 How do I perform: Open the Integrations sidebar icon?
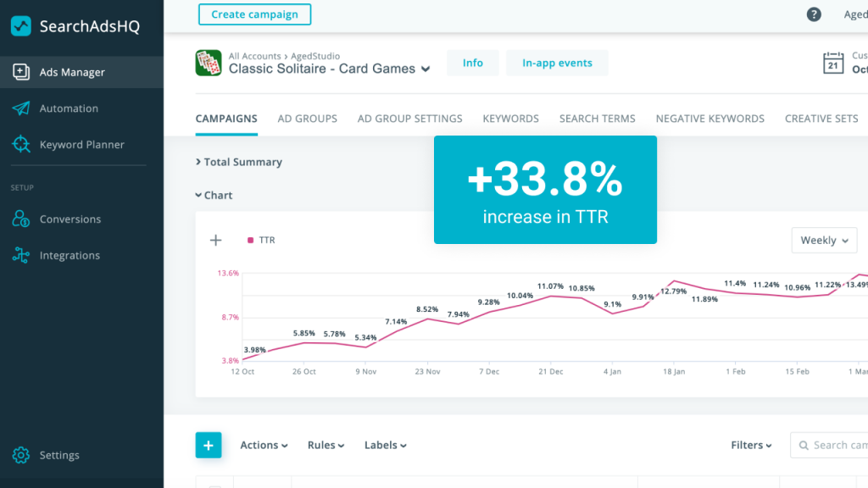click(21, 256)
